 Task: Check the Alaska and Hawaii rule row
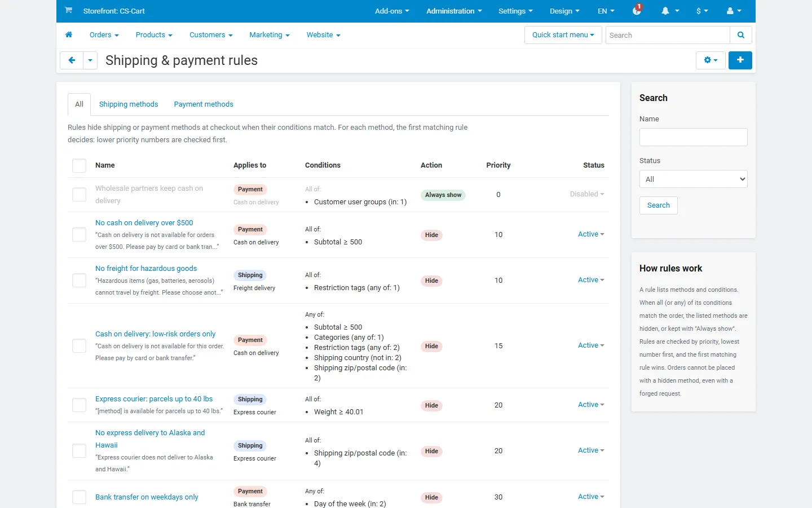tap(80, 451)
